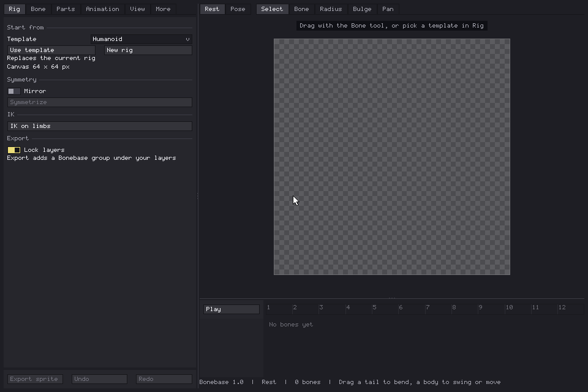Click the 'No bones yet' text
Viewport: 588px width, 392px height.
291,325
